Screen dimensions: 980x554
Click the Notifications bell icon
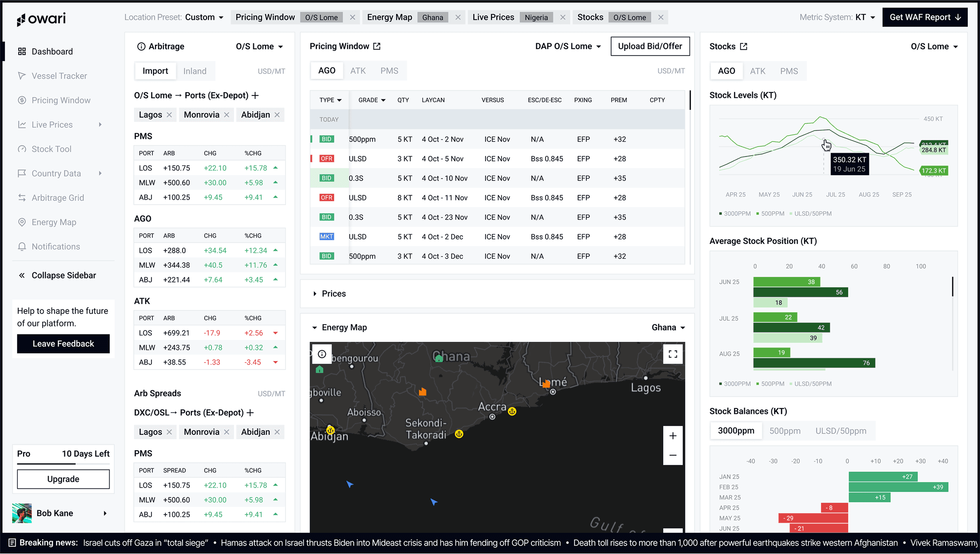point(22,246)
